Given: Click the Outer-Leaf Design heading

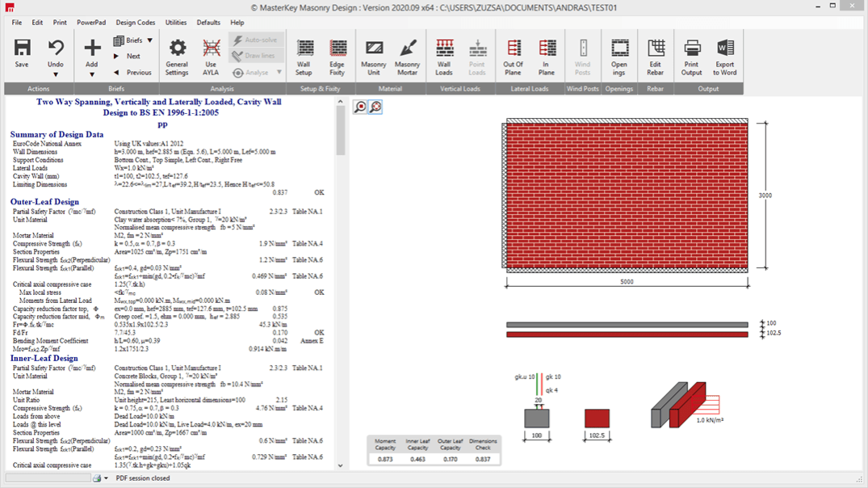Looking at the screenshot, I should [44, 202].
